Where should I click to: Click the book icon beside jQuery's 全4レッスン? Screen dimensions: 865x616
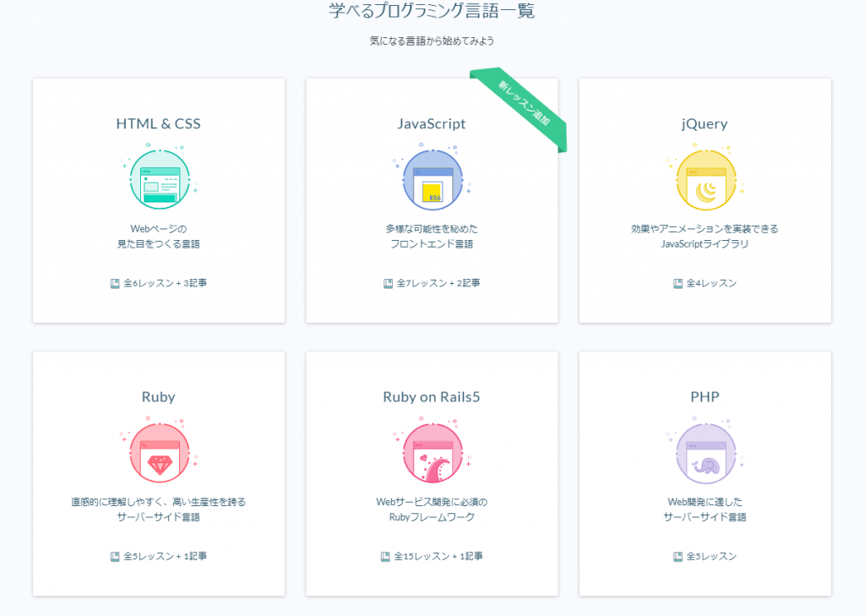point(677,284)
